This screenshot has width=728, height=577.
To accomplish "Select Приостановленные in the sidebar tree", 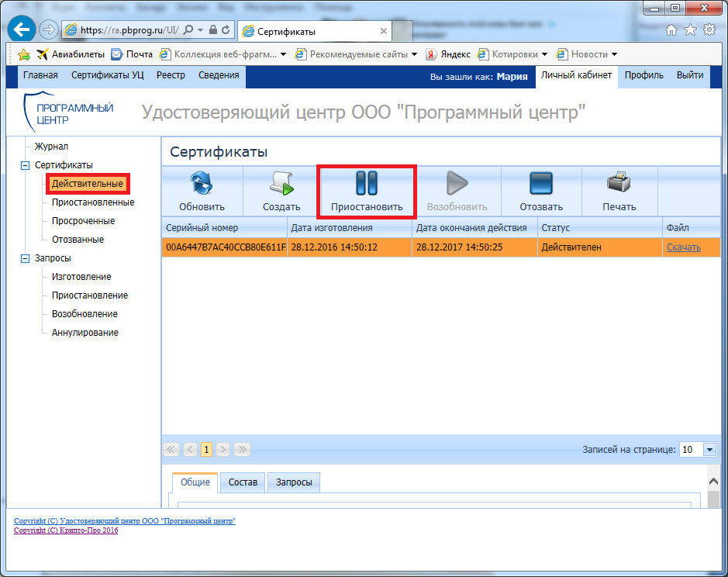I will (x=92, y=202).
